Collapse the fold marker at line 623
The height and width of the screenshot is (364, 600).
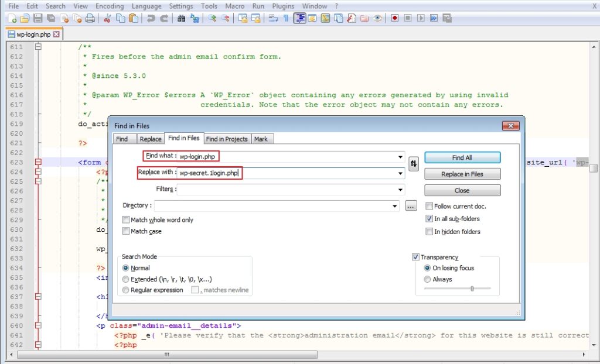38,162
